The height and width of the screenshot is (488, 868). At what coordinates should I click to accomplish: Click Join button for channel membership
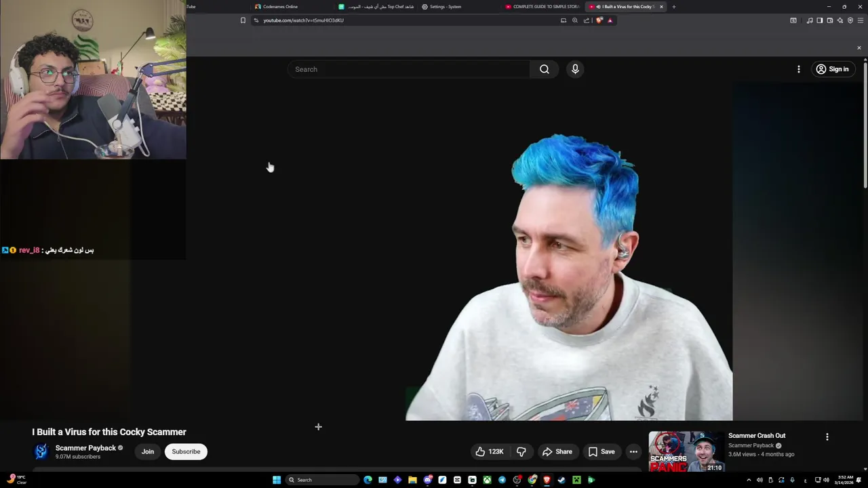click(x=148, y=451)
